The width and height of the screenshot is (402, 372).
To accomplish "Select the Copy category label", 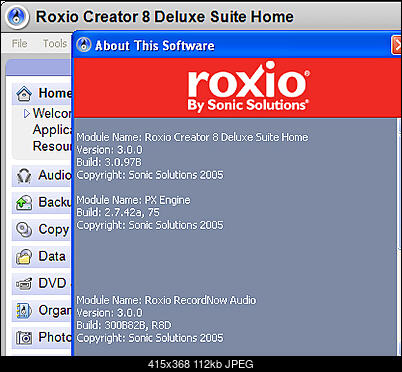I will 54,230.
